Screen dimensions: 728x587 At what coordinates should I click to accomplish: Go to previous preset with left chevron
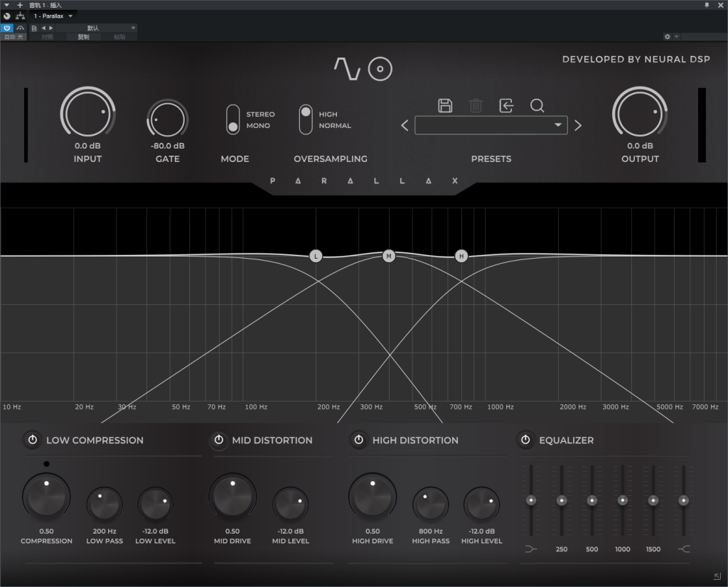[x=405, y=125]
